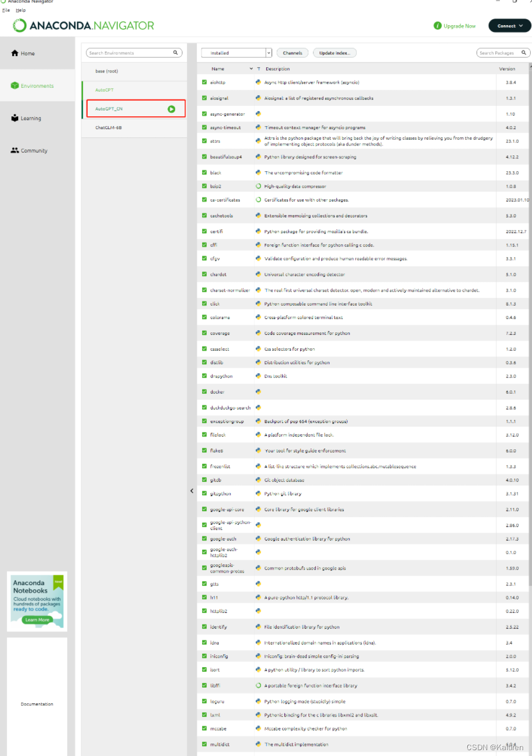This screenshot has width=532, height=756.
Task: Switch to the Environments tab
Action: pos(37,86)
